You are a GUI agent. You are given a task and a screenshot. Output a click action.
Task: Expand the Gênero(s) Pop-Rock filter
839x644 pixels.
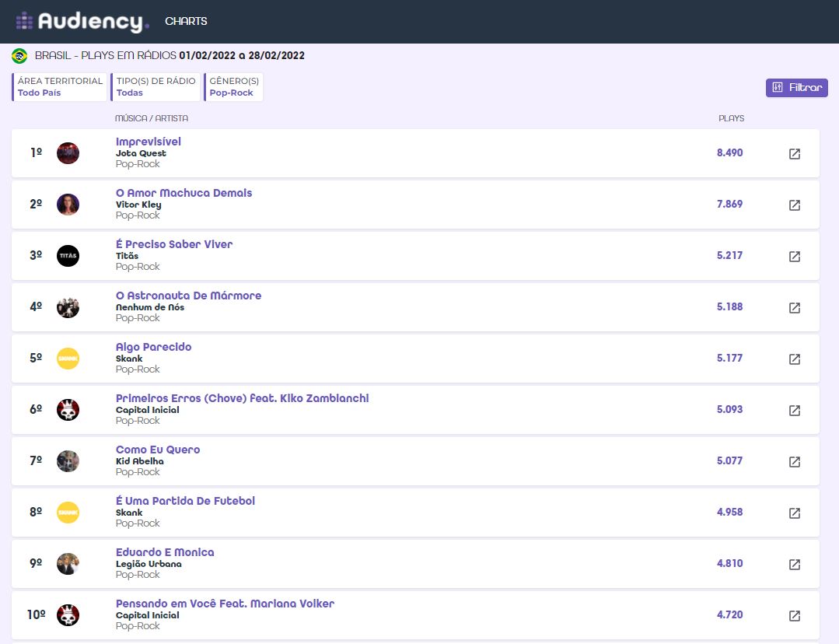click(x=233, y=87)
